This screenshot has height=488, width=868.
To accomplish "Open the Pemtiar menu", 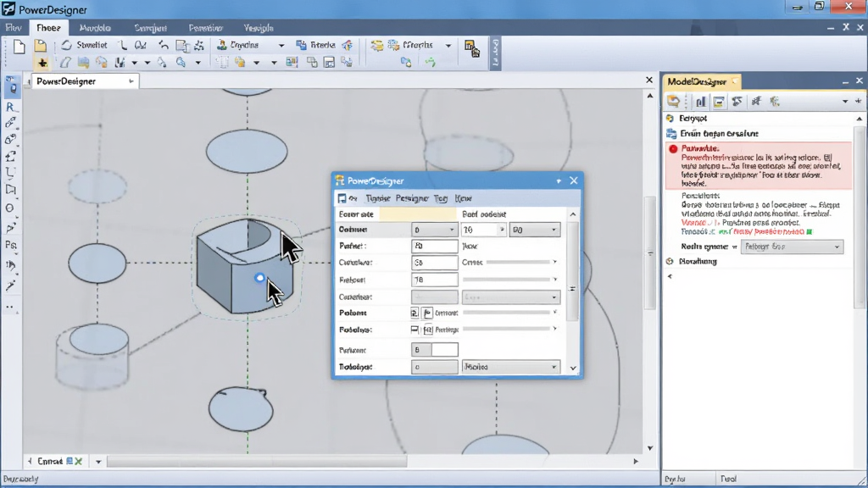I will pos(205,28).
